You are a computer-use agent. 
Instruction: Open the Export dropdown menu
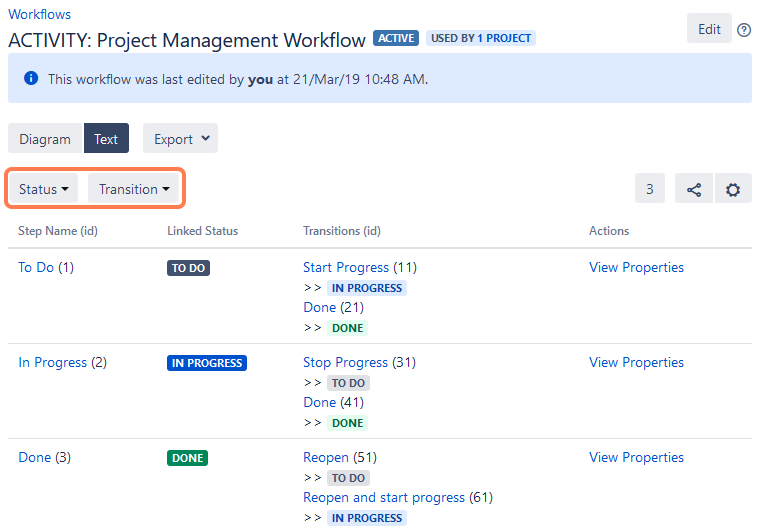pyautogui.click(x=181, y=139)
